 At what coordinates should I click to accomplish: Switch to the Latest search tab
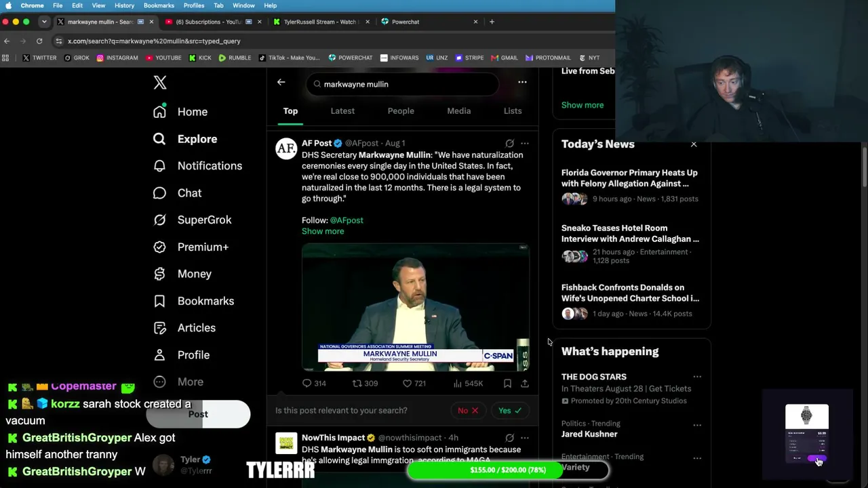click(x=342, y=111)
